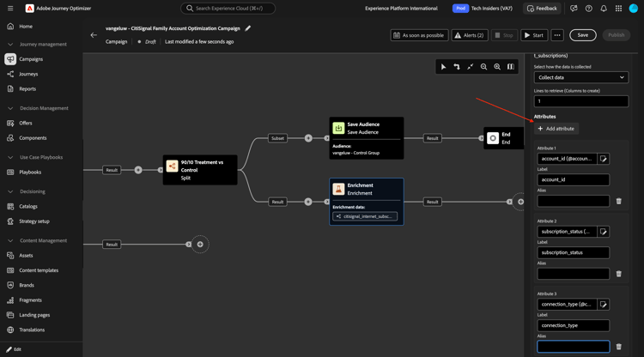The image size is (644, 357).
Task: Click the connection_type Label field
Action: [x=573, y=325]
